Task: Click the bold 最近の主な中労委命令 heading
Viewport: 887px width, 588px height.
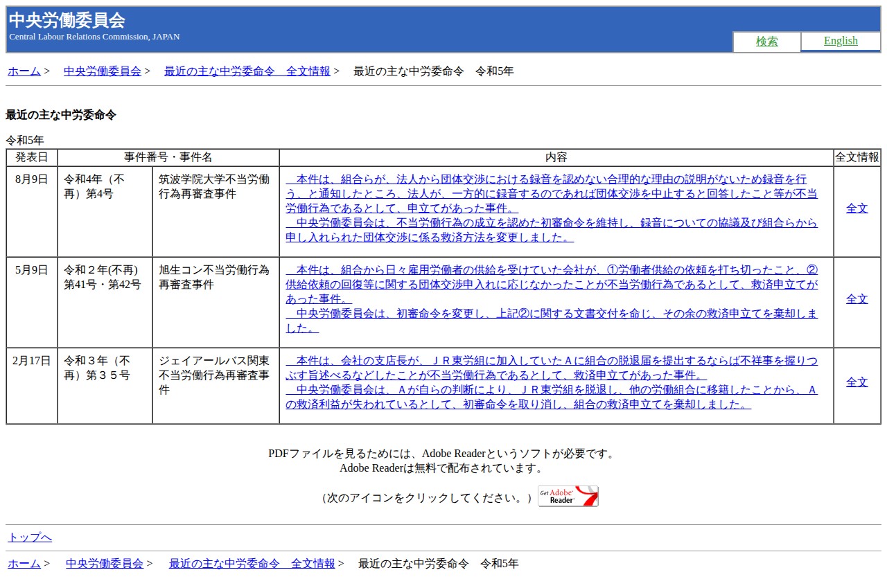Action: pyautogui.click(x=61, y=115)
